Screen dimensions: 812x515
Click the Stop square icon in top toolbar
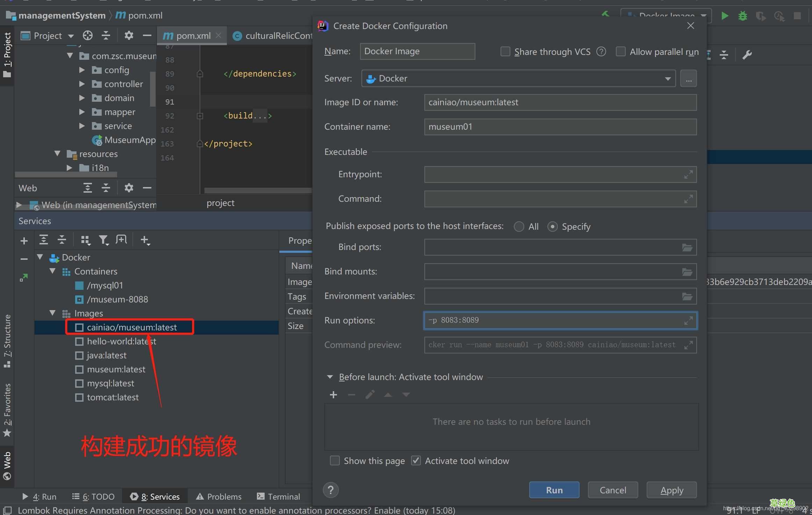click(797, 16)
